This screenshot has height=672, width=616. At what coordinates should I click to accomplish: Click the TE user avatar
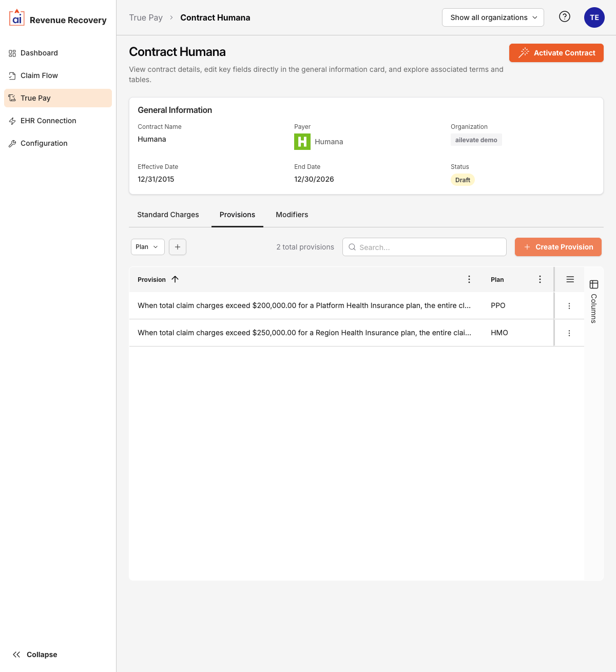click(594, 17)
